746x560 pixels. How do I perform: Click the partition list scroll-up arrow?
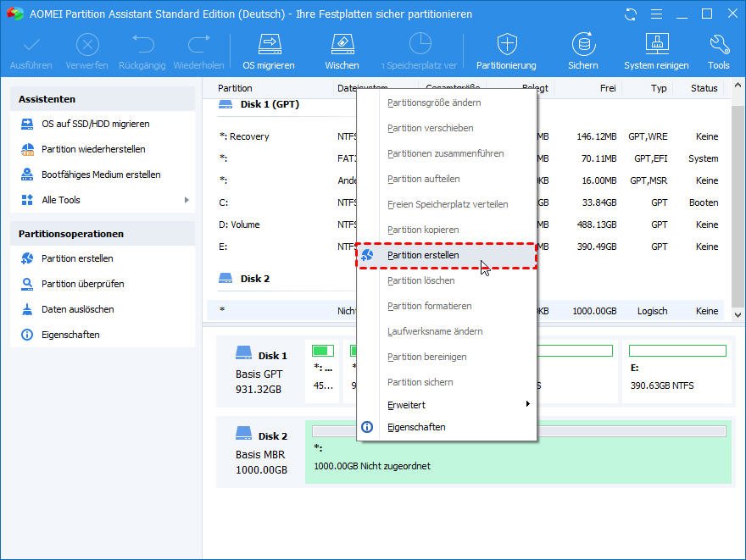click(738, 86)
